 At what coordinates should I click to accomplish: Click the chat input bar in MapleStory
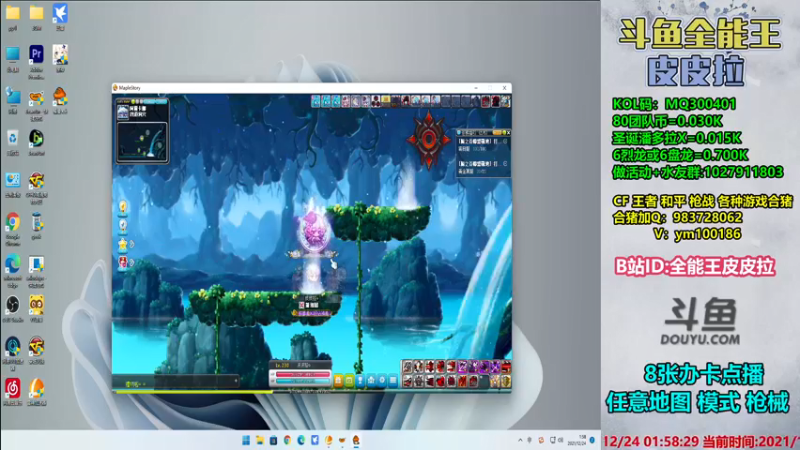176,382
